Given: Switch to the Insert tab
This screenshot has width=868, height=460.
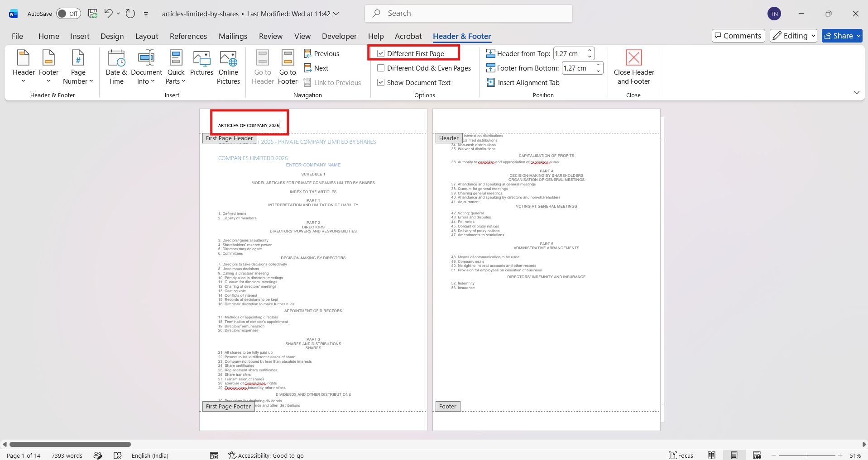Looking at the screenshot, I should pyautogui.click(x=80, y=36).
